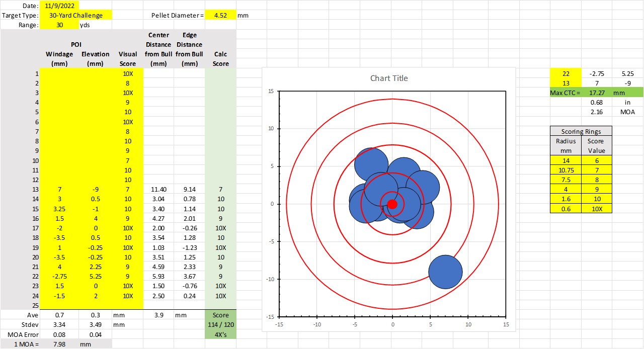Select windage value 3.25 for shot 15
This screenshot has width=644, height=349.
tap(59, 209)
